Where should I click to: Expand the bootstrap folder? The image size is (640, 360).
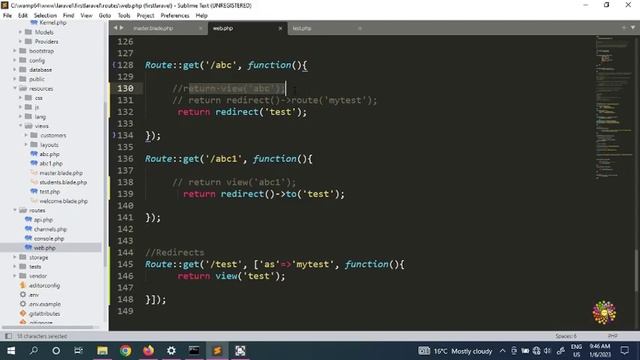(15, 51)
